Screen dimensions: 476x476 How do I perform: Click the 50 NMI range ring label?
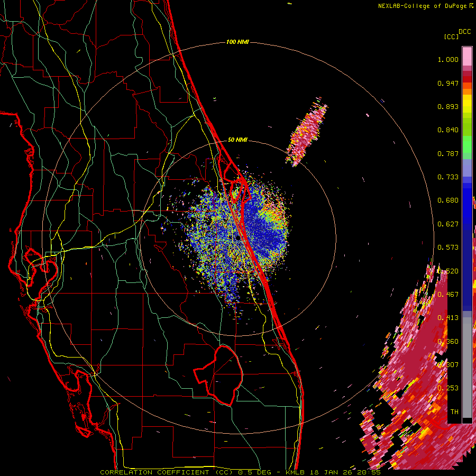(237, 140)
